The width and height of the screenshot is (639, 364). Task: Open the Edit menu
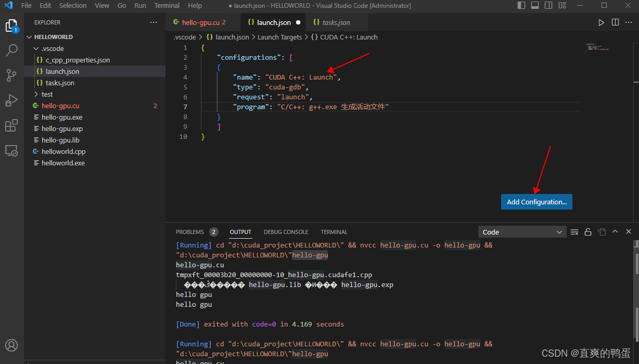45,5
